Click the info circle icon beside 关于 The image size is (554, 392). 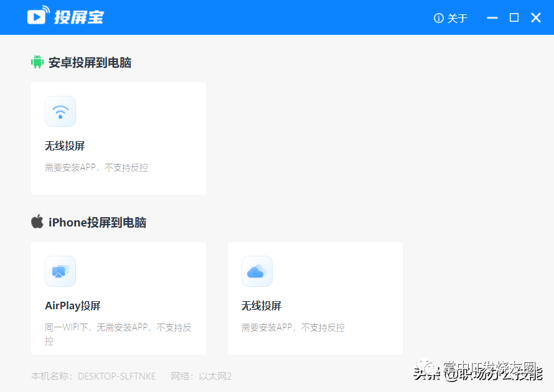439,18
